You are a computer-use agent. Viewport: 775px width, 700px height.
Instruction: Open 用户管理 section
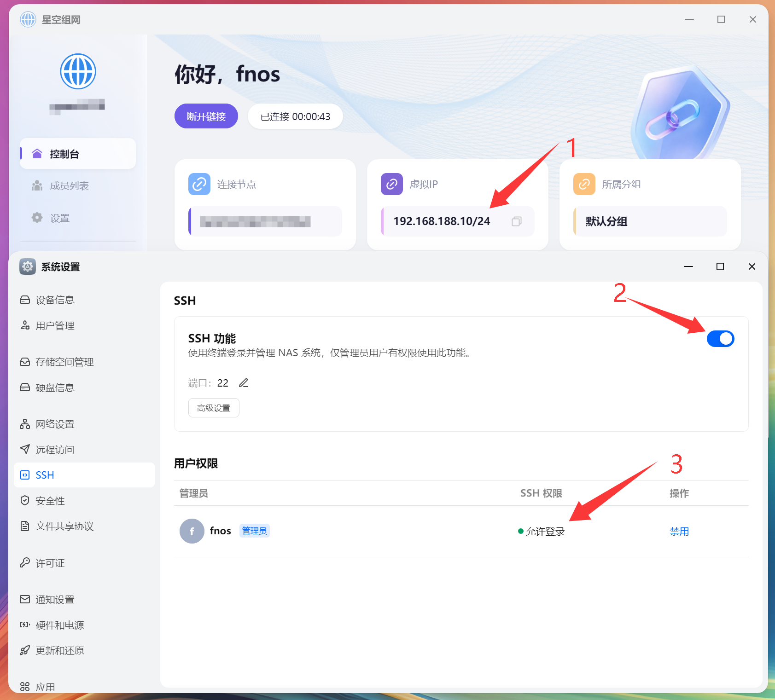pos(55,326)
